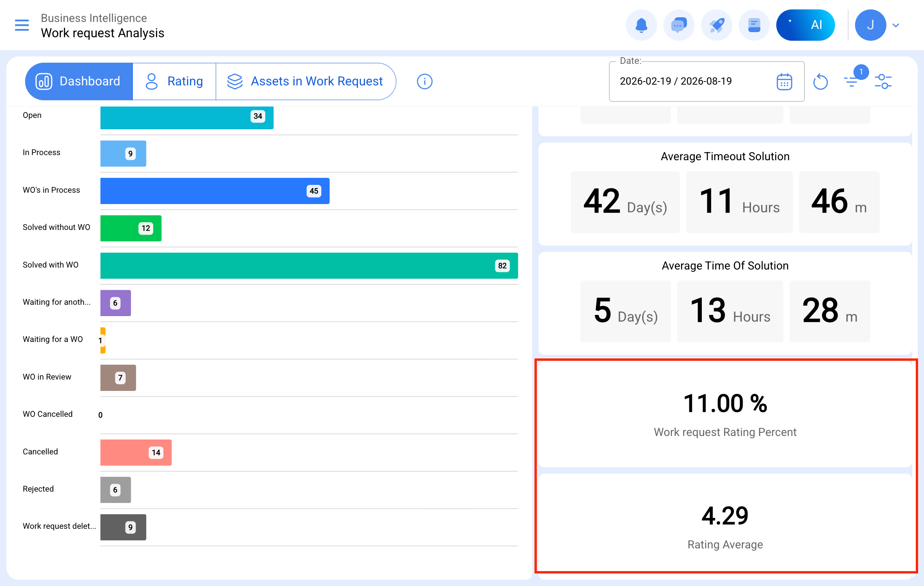Open the J user avatar
The width and height of the screenshot is (924, 586).
(870, 25)
